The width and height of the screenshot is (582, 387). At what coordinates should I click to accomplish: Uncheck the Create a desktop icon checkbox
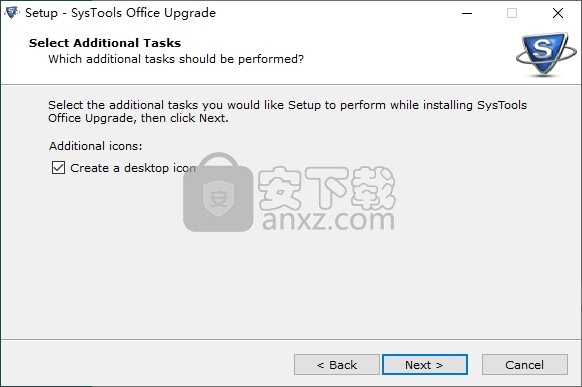click(58, 168)
